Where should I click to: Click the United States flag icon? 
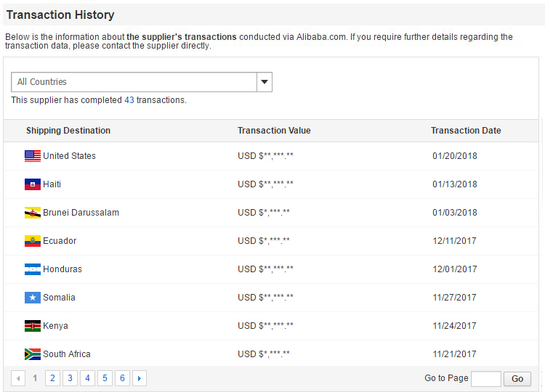tap(32, 156)
